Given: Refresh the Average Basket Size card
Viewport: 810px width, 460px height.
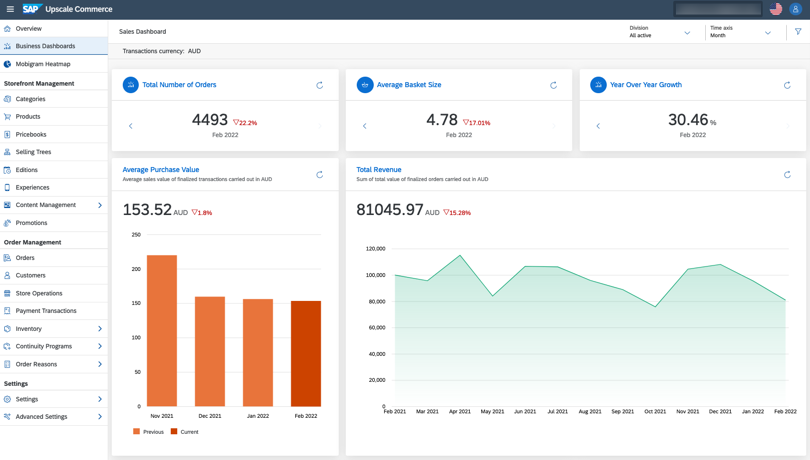Looking at the screenshot, I should [x=553, y=85].
